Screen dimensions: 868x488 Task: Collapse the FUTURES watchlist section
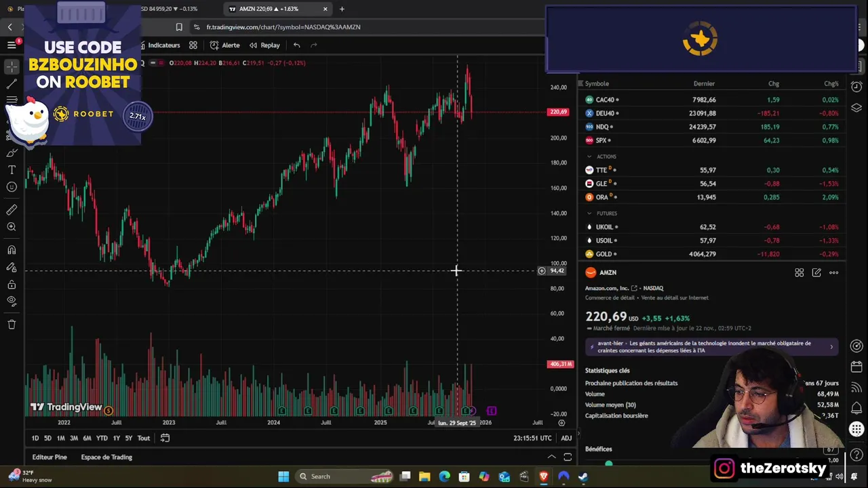(589, 213)
